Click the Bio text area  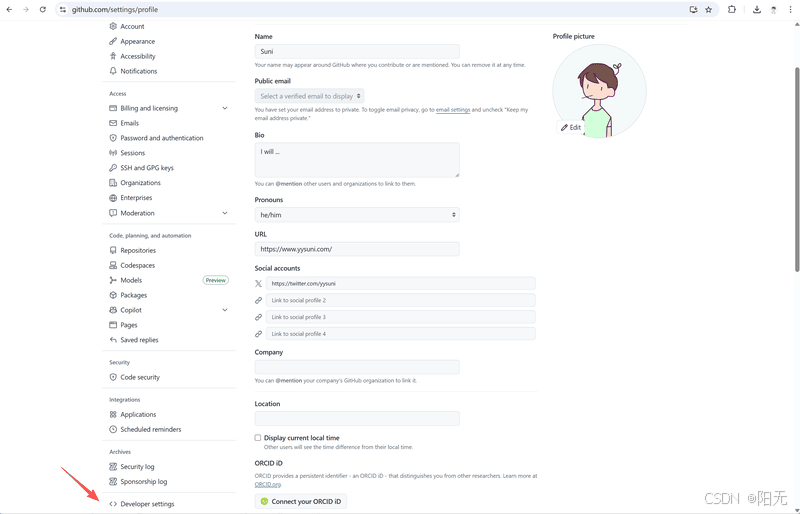point(357,160)
